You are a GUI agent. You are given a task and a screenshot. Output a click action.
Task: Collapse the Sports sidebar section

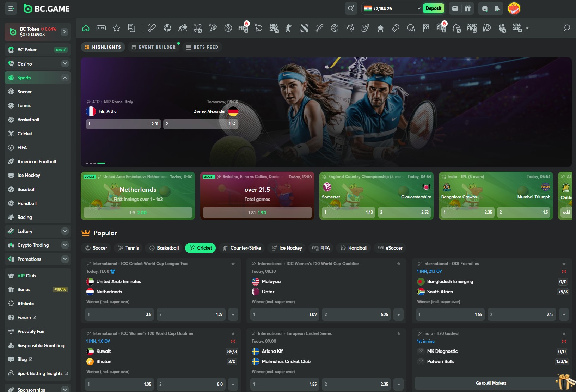pos(65,78)
